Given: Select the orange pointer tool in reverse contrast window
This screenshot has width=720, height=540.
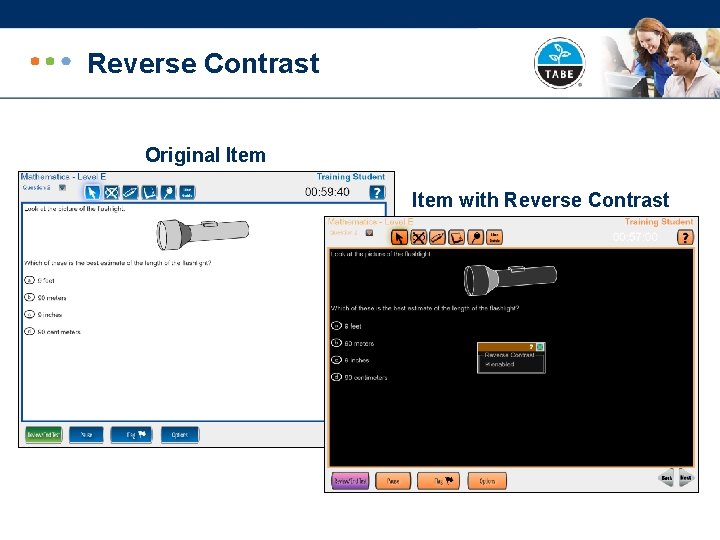Looking at the screenshot, I should (x=399, y=238).
